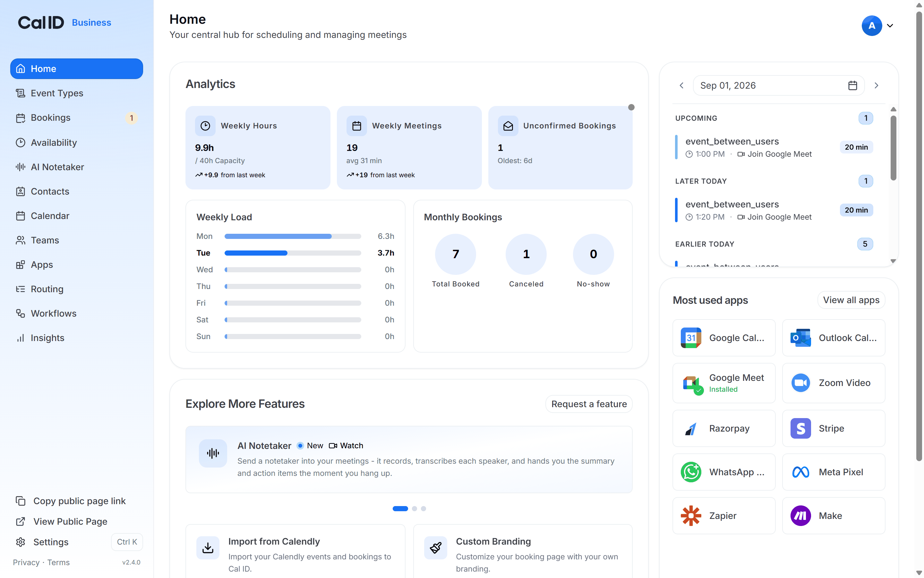Image resolution: width=924 pixels, height=578 pixels.
Task: Click Monday's weekly load bar
Action: (293, 236)
